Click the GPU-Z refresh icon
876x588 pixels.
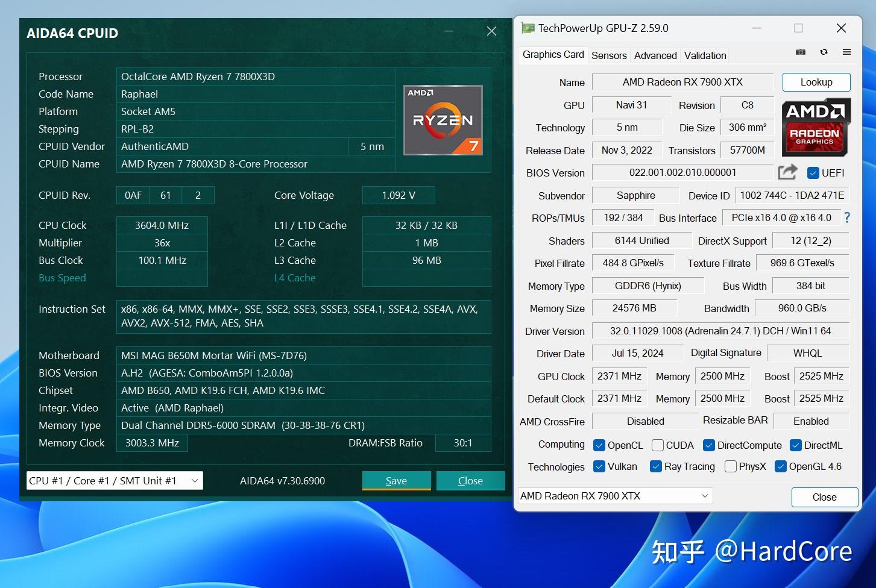[824, 52]
